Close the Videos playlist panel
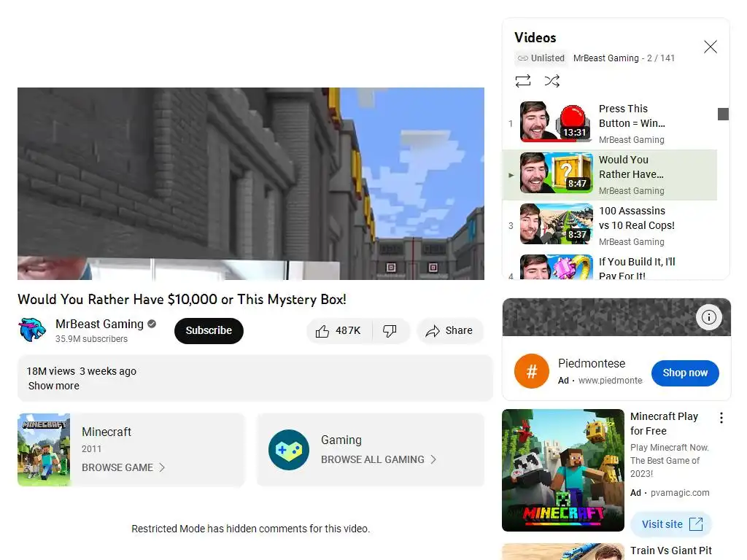The image size is (747, 560). tap(711, 47)
